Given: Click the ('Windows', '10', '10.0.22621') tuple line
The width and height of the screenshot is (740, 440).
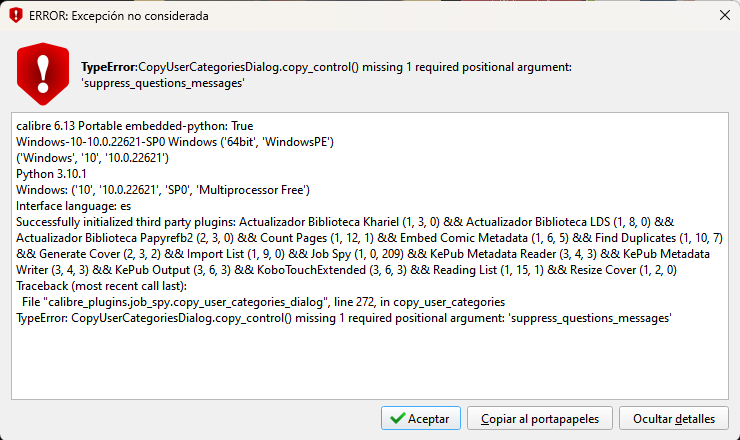Looking at the screenshot, I should [93, 159].
